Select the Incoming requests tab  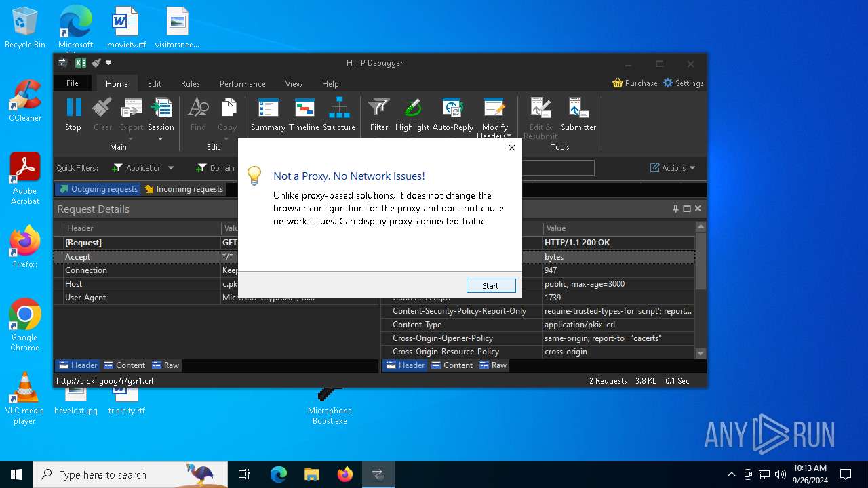(184, 189)
